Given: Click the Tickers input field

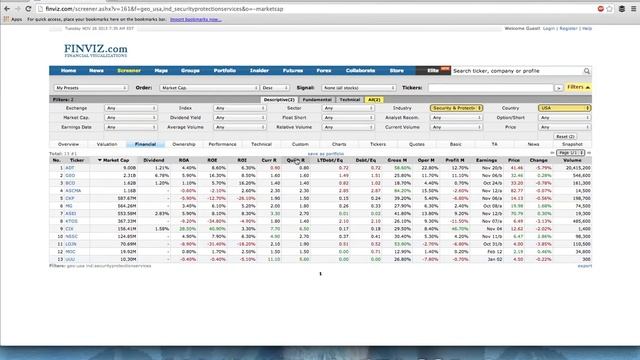Looking at the screenshot, I should coord(490,88).
